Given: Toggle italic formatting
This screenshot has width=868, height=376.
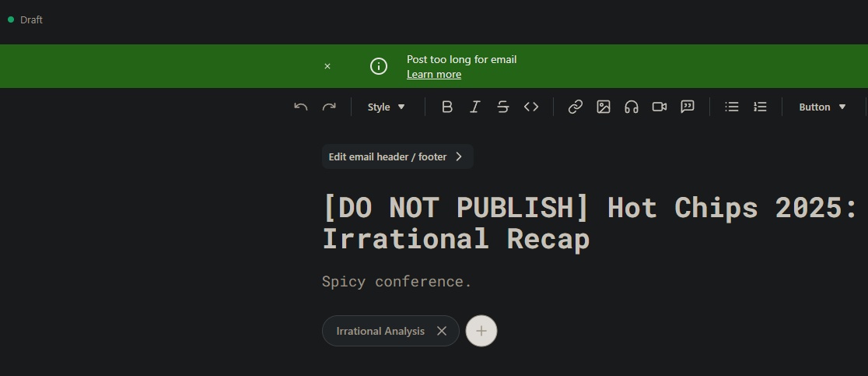Looking at the screenshot, I should [x=475, y=107].
